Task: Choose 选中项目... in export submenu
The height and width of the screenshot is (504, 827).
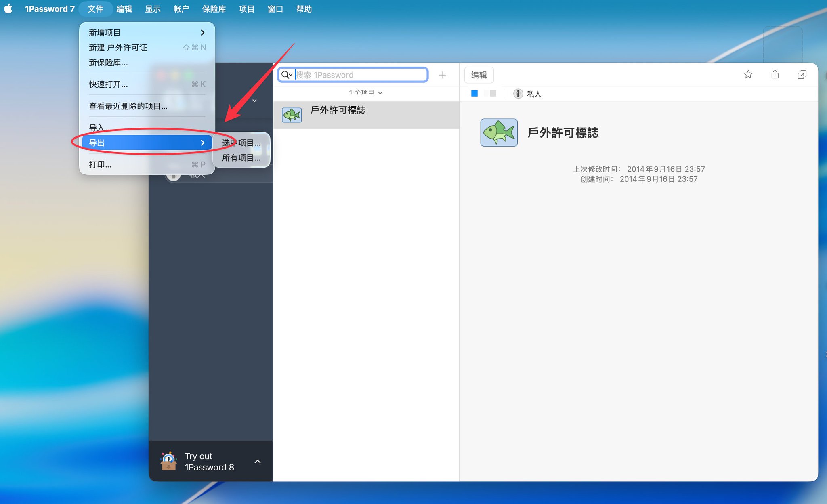Action: click(241, 143)
